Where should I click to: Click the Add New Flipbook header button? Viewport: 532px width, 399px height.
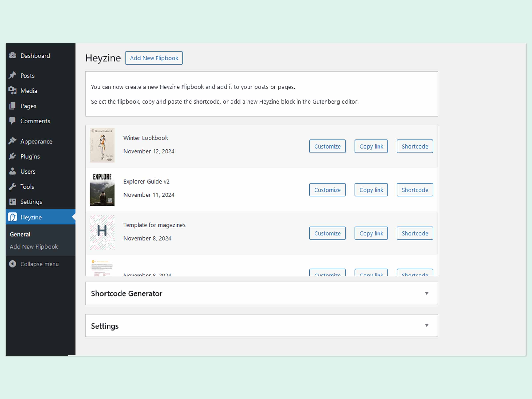(x=154, y=58)
